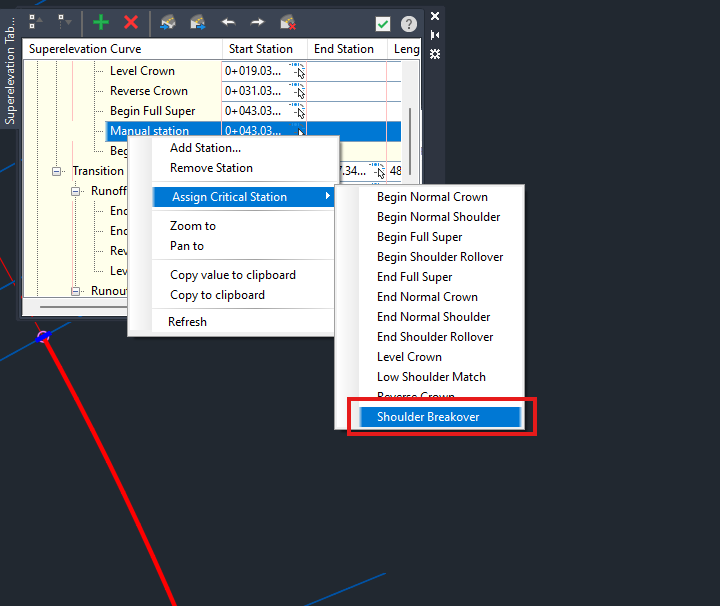
Task: Toggle the green checkmark validation icon
Action: click(x=383, y=24)
